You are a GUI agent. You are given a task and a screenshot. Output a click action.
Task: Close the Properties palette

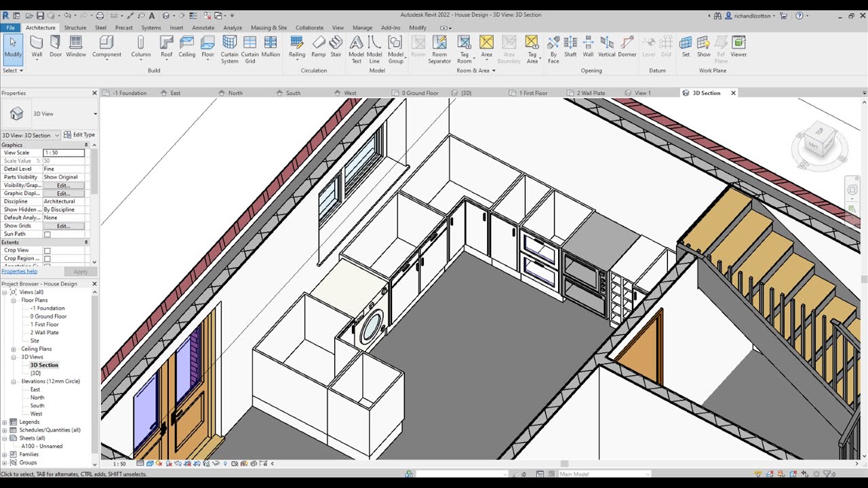pyautogui.click(x=94, y=93)
